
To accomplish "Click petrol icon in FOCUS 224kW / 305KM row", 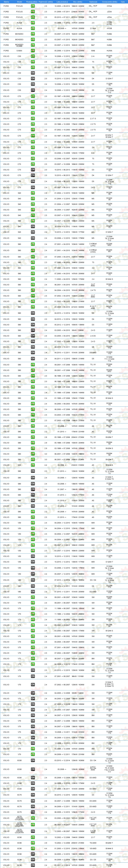I will click(33, 11).
